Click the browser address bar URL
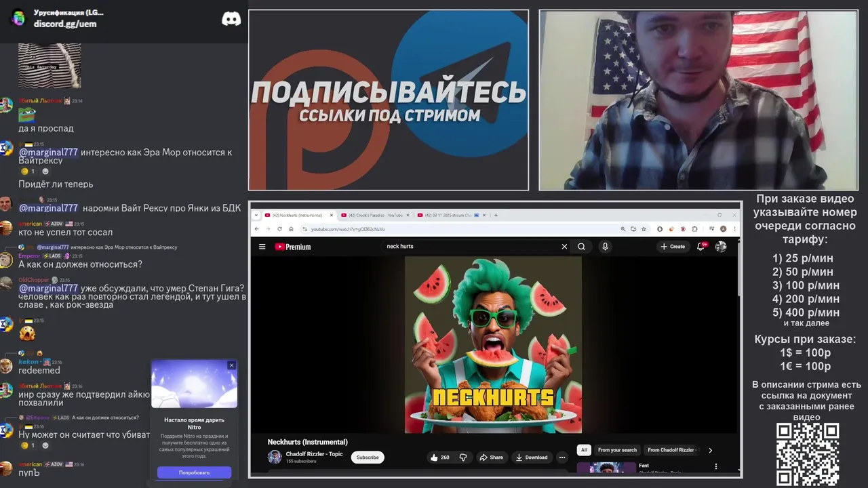Viewport: 868px width, 488px height. [x=348, y=229]
